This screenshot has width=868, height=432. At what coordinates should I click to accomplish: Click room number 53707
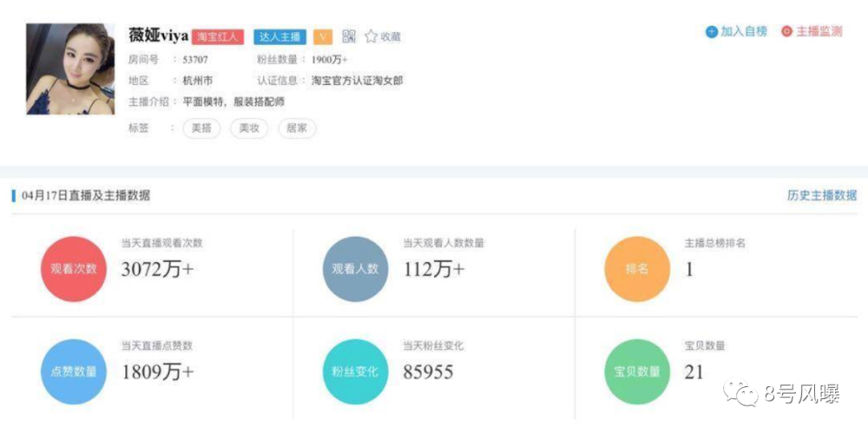pos(195,59)
